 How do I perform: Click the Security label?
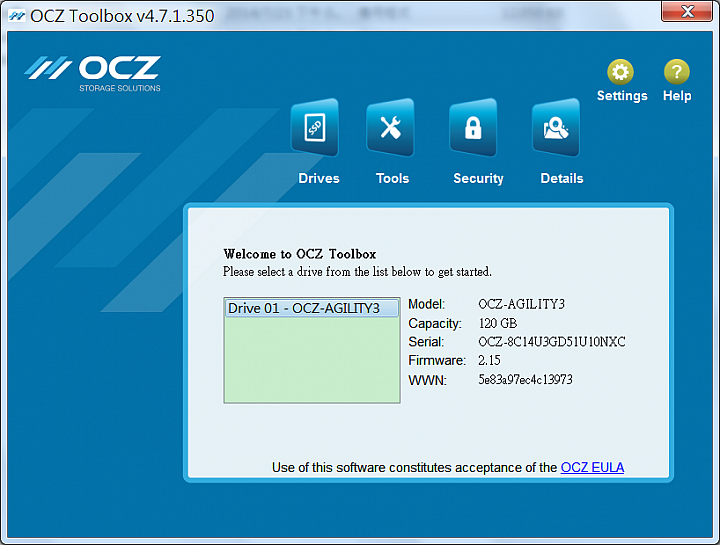tap(478, 178)
